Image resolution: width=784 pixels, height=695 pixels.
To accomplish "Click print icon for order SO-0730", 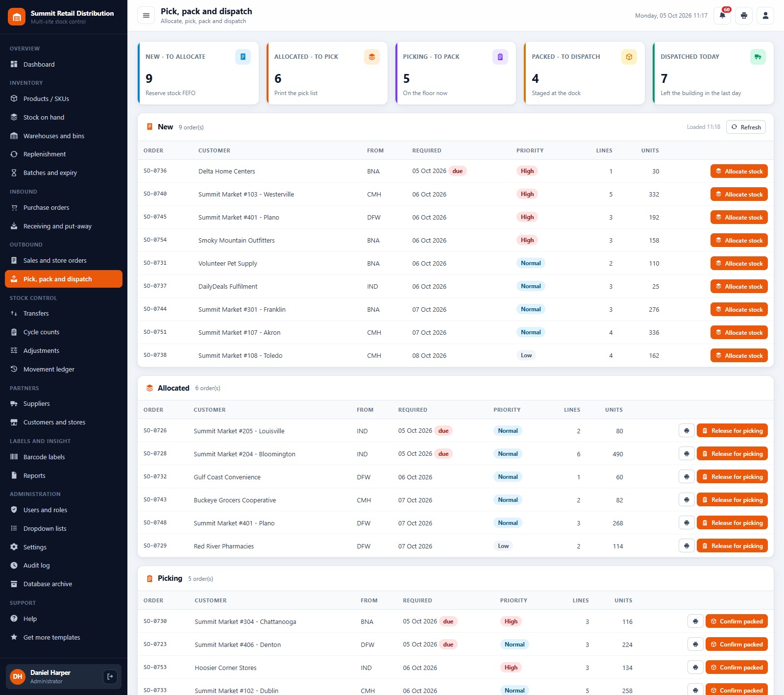I will [x=695, y=621].
